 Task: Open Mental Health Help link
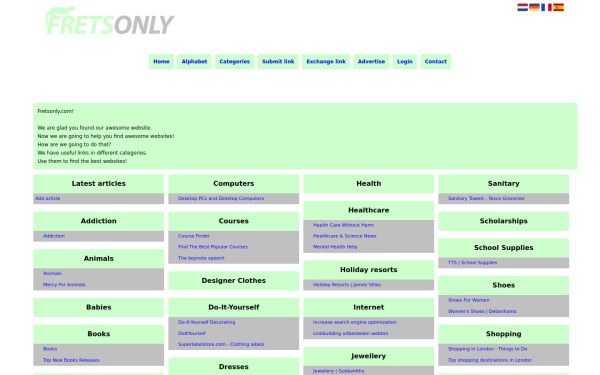pos(335,247)
